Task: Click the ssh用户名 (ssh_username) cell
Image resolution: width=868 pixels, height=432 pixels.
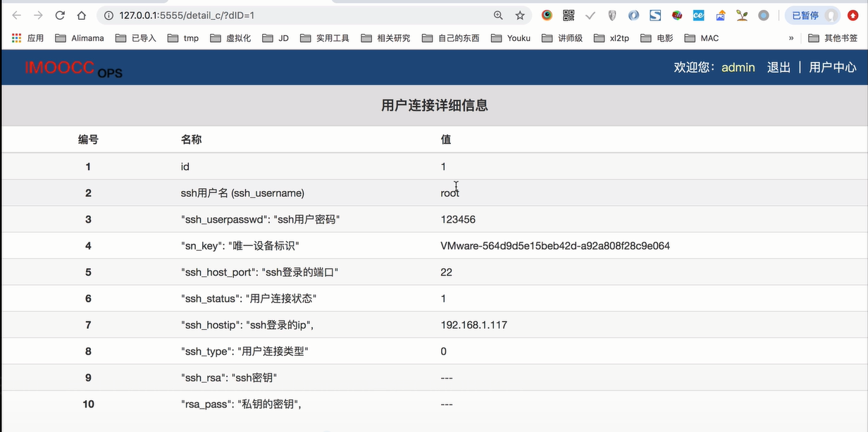Action: (x=242, y=193)
